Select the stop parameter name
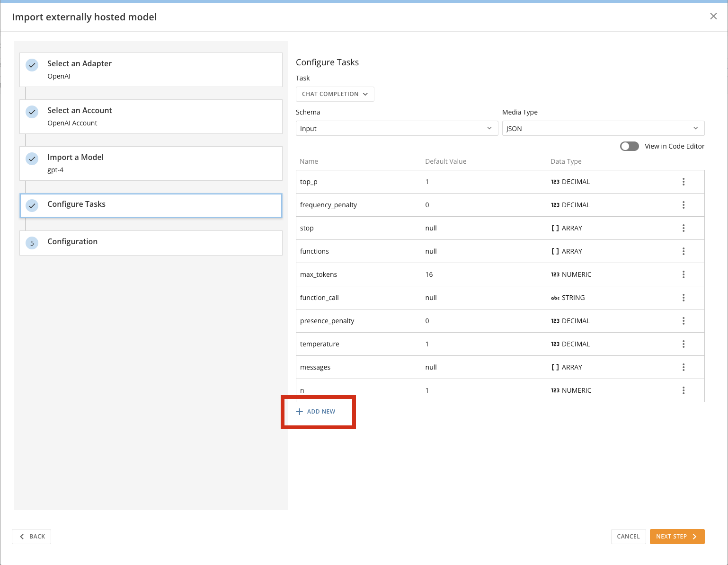This screenshot has width=728, height=565. (307, 228)
